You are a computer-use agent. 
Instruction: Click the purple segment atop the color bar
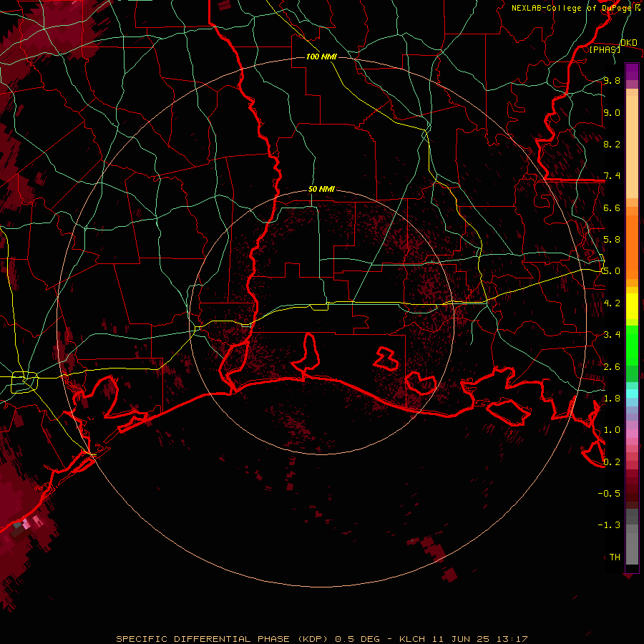632,72
